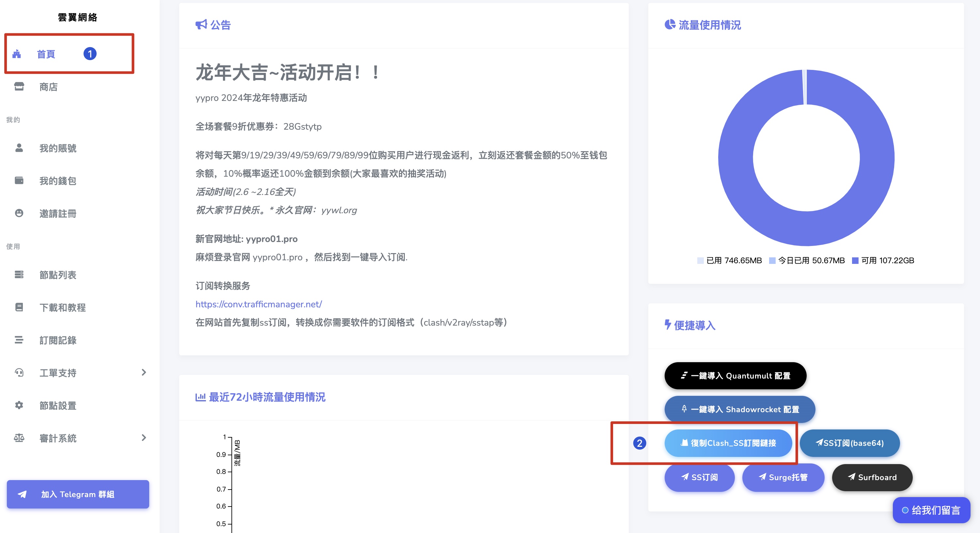Expand the 審計系統 submenu chevron
Image resolution: width=980 pixels, height=533 pixels.
(144, 438)
